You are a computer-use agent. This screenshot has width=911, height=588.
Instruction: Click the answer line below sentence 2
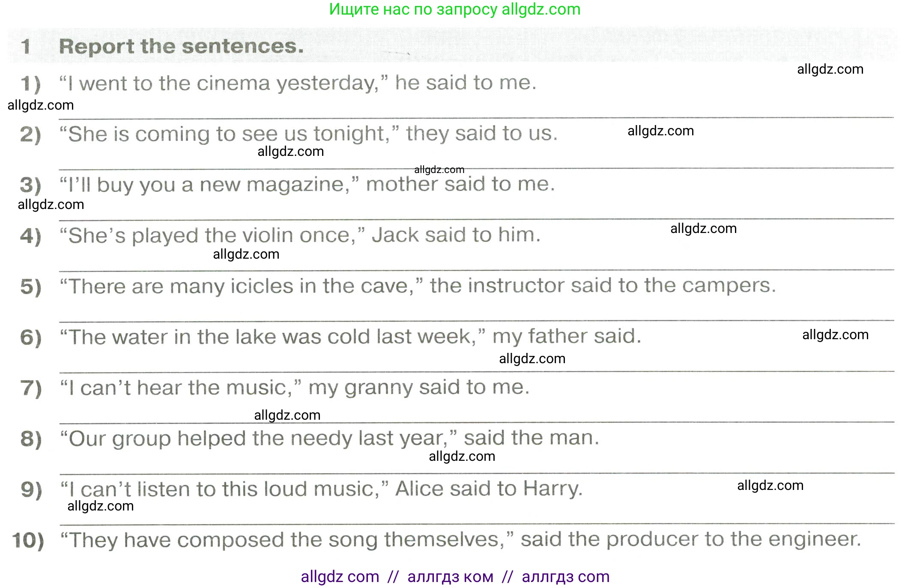(475, 168)
